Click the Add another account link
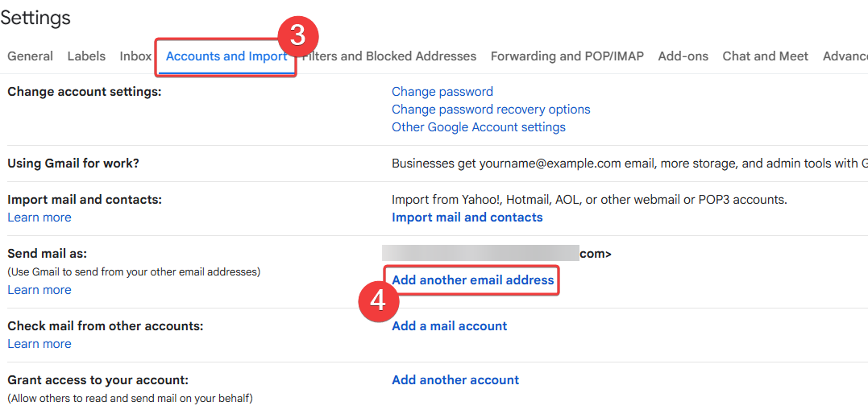 point(455,380)
